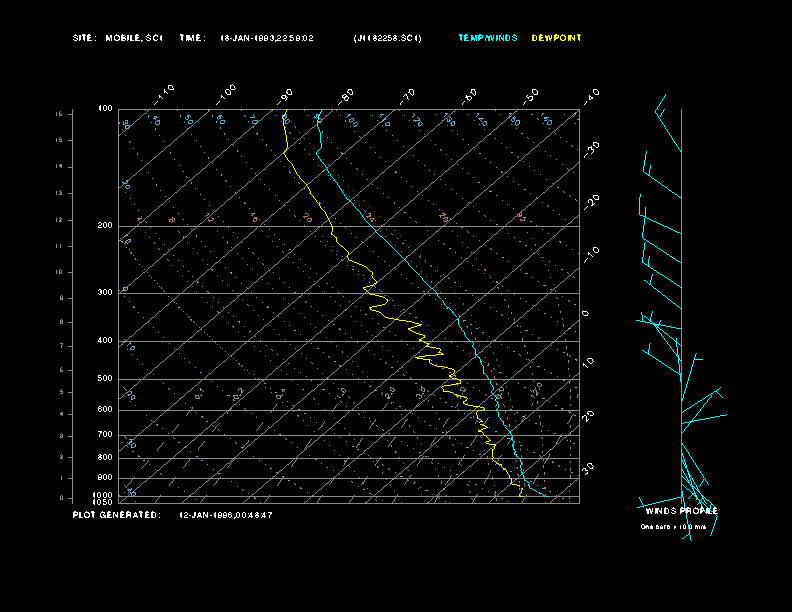
Task: Click the '6' altitude tick on left scale
Action: [x=61, y=370]
